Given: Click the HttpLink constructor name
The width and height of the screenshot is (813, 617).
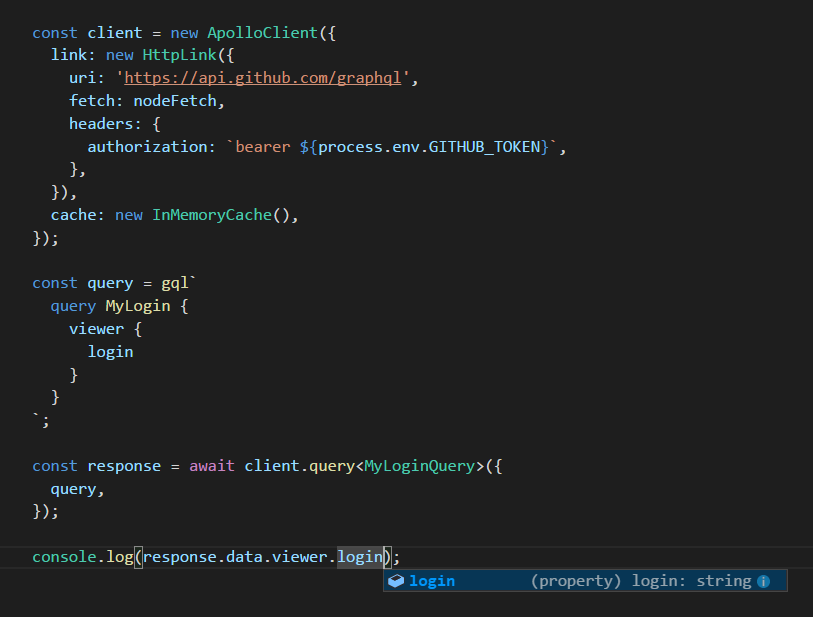Looking at the screenshot, I should tap(179, 54).
